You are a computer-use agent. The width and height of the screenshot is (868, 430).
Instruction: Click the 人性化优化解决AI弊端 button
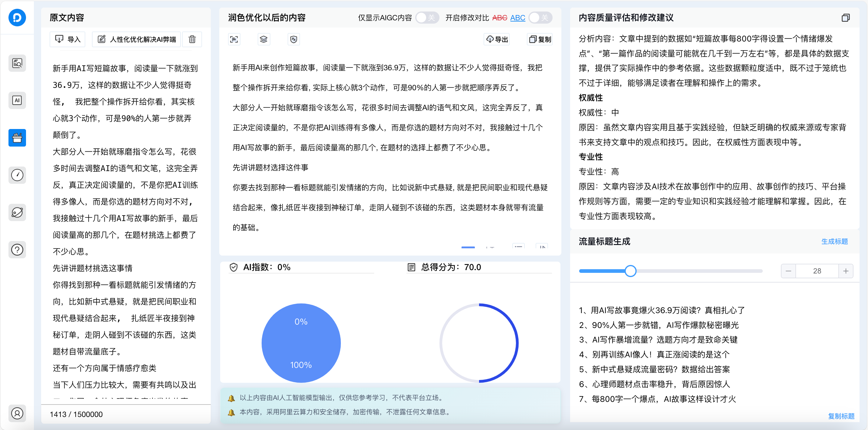pyautogui.click(x=136, y=39)
